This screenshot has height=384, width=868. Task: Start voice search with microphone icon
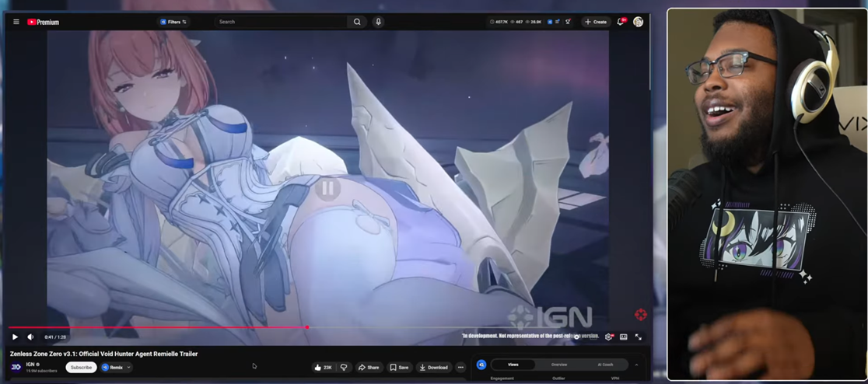click(x=378, y=22)
